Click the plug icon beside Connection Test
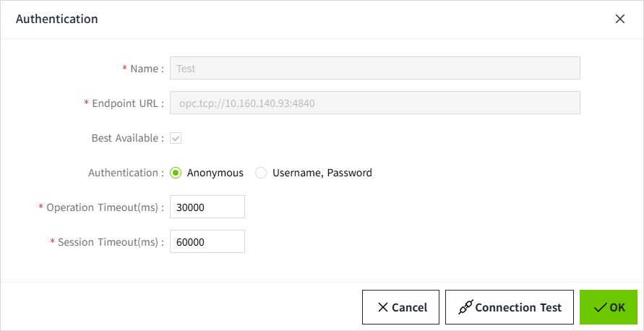 465,308
